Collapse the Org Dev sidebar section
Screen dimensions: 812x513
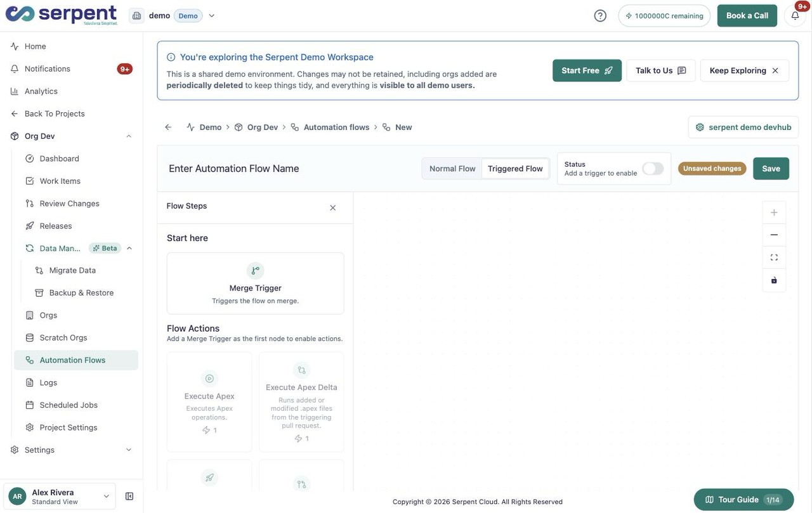pos(129,136)
